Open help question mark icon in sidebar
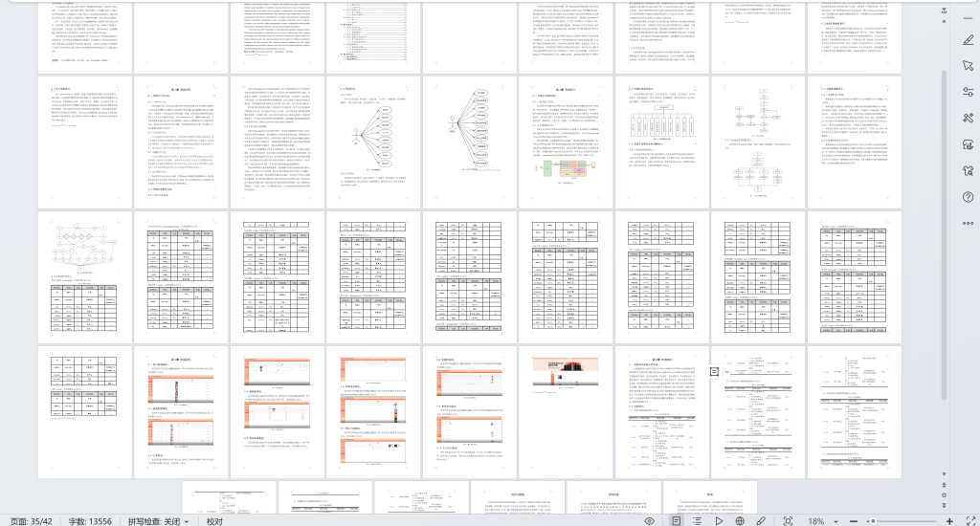The image size is (980, 526). (969, 197)
